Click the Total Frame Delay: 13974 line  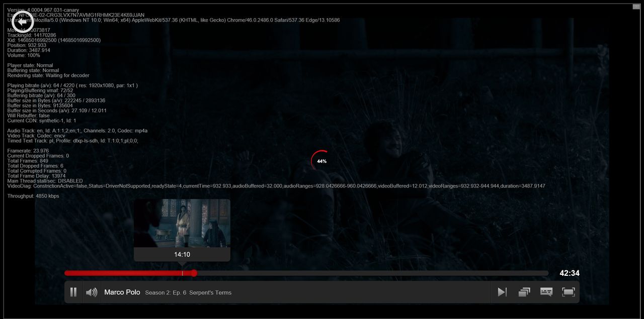pyautogui.click(x=37, y=176)
